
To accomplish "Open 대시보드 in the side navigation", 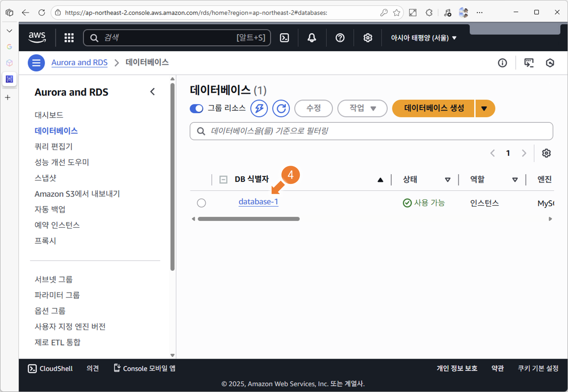I will click(x=49, y=115).
